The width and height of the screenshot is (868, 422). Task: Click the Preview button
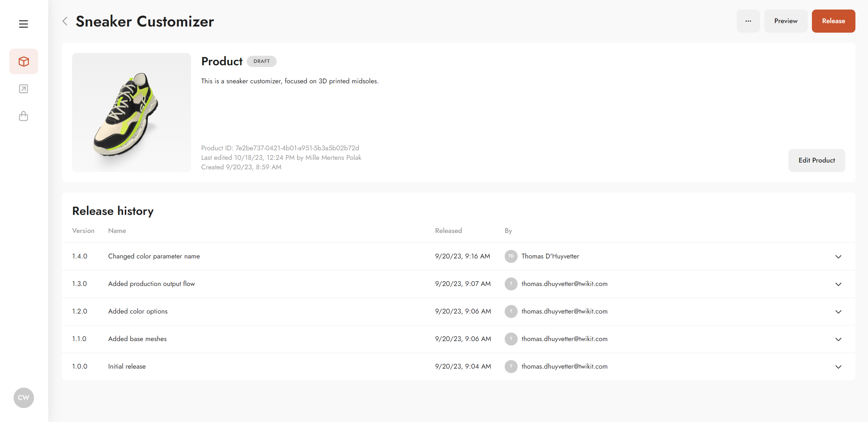[786, 21]
